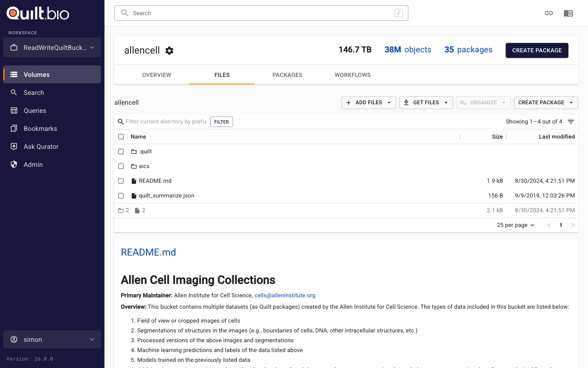Email cells@alleninstitute.org link
The image size is (588, 368).
(285, 295)
